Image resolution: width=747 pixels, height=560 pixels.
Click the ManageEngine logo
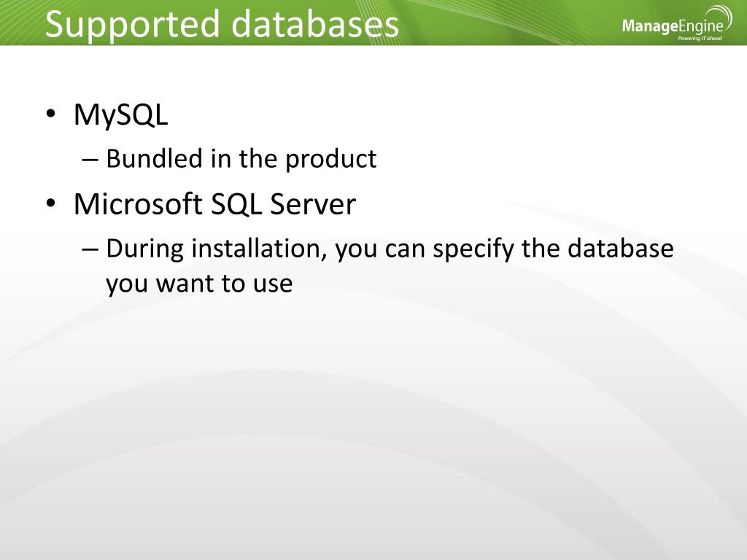tap(676, 26)
